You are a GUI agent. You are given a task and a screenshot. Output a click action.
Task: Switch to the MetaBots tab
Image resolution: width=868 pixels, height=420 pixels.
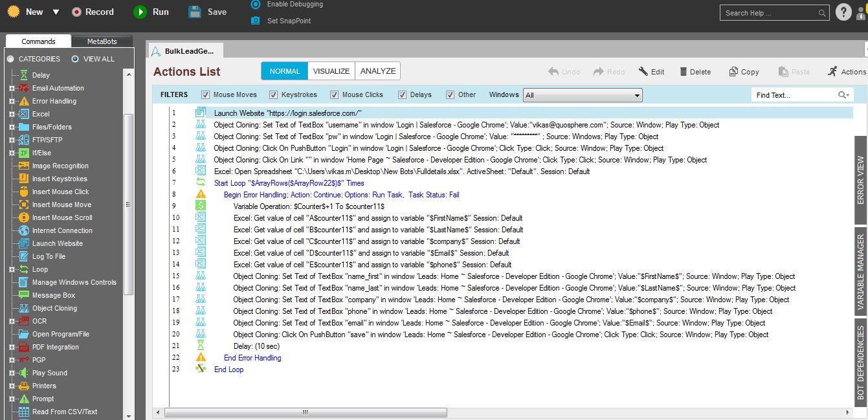click(x=102, y=41)
